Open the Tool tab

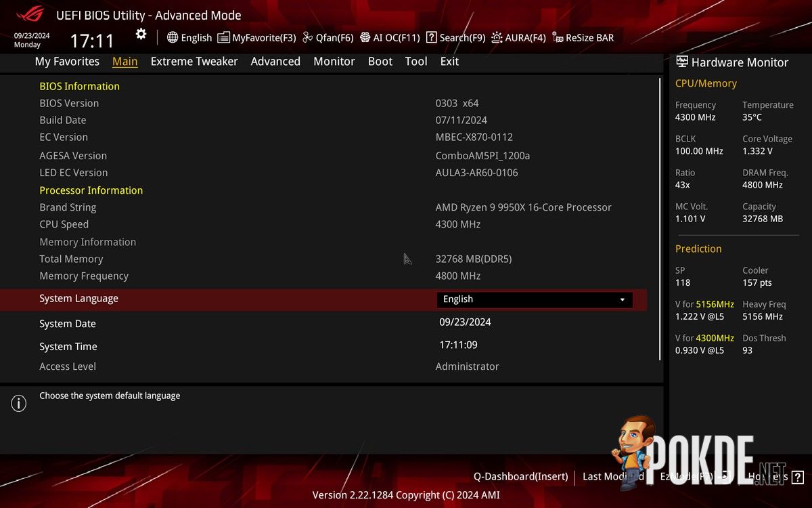pos(416,61)
